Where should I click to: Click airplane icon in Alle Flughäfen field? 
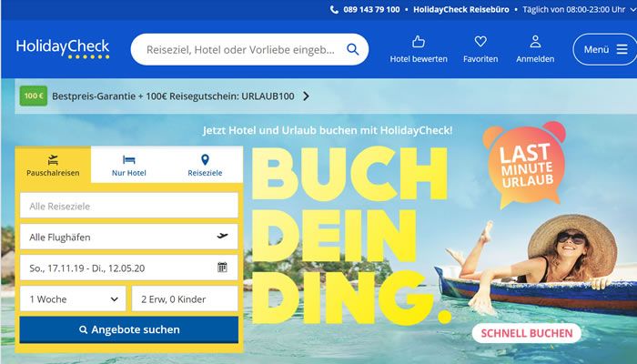tap(222, 236)
